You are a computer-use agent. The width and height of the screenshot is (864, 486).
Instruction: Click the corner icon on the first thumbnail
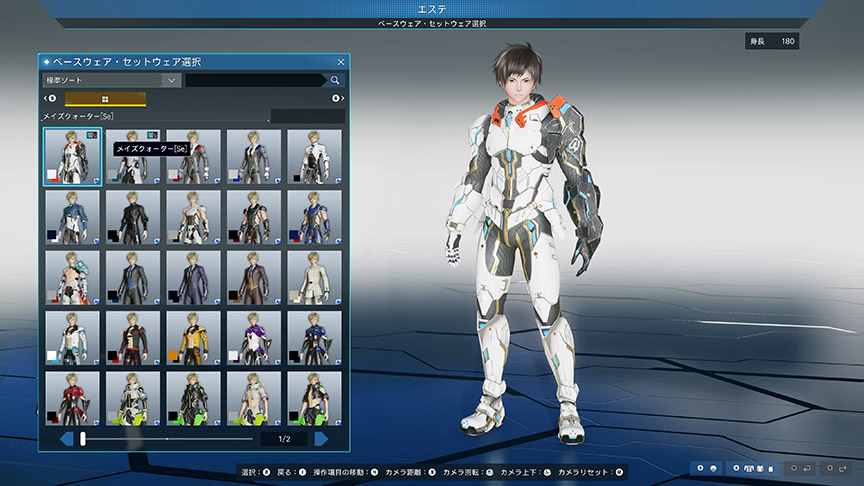[96, 180]
